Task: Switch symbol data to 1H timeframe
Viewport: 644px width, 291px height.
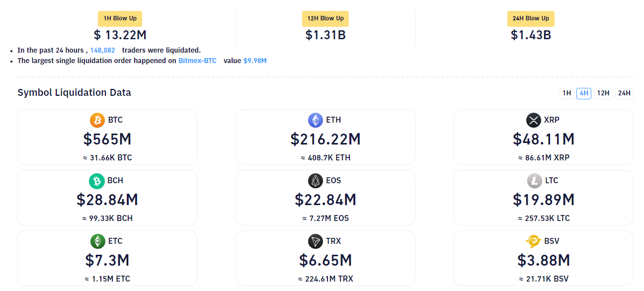Action: point(566,93)
